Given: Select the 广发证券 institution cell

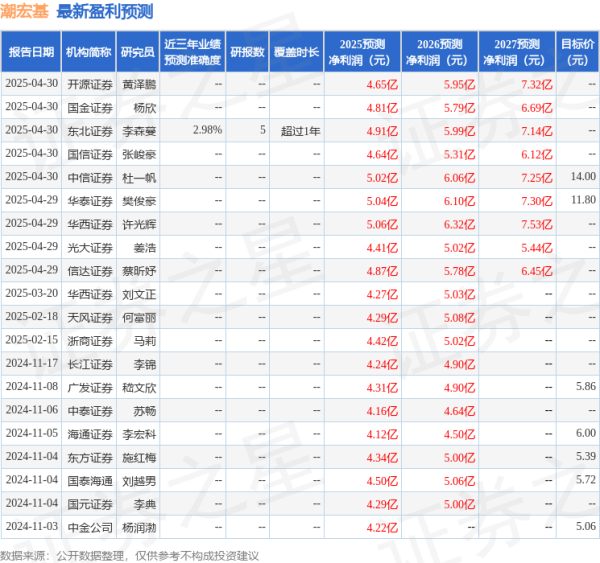Looking at the screenshot, I should [88, 387].
